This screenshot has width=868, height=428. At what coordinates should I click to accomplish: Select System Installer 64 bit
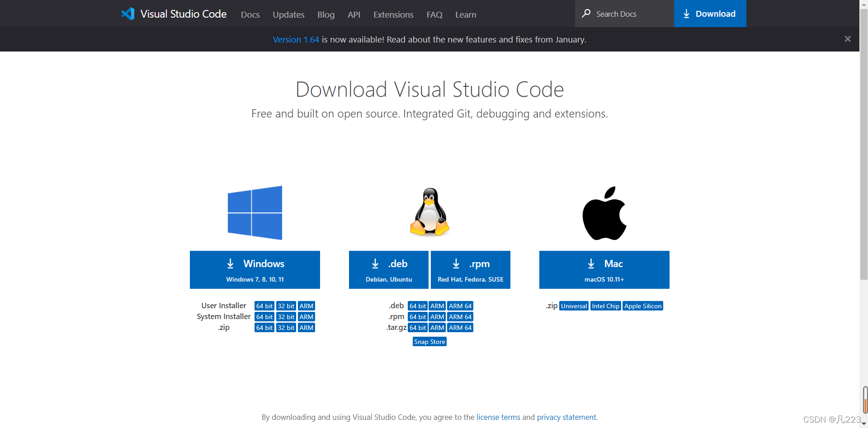(x=264, y=317)
